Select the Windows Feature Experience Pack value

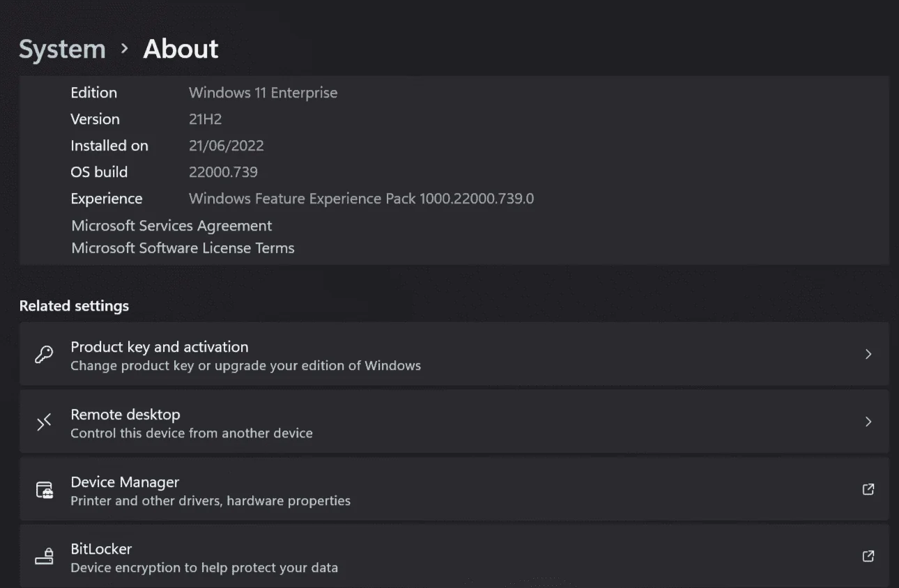coord(361,199)
